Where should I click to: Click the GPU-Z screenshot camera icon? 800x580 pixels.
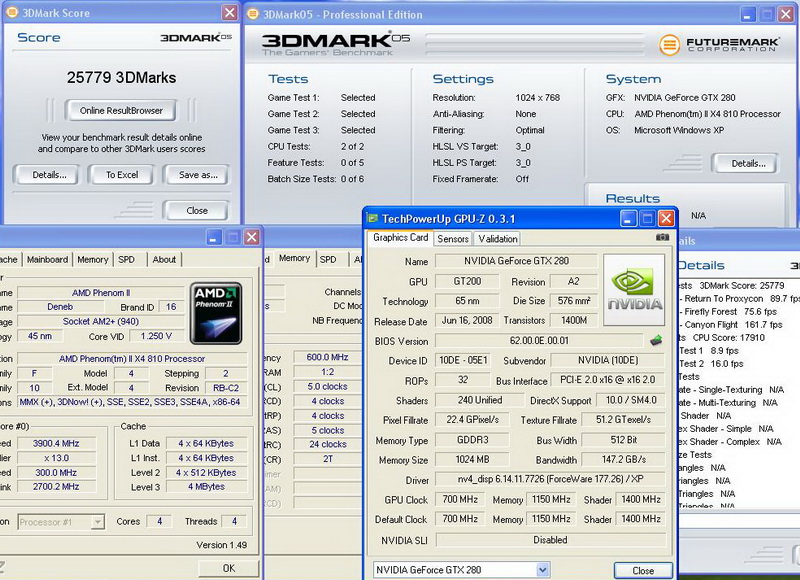[662, 237]
